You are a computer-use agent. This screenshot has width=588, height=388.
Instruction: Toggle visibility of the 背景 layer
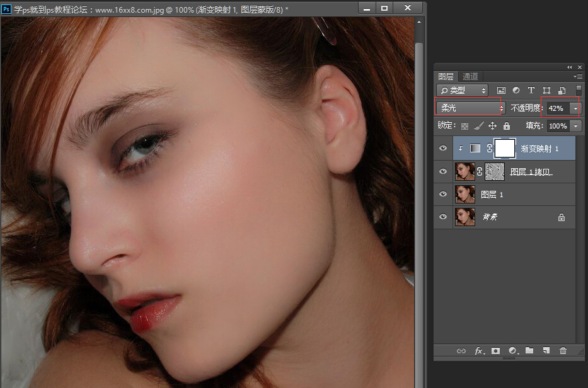point(443,217)
